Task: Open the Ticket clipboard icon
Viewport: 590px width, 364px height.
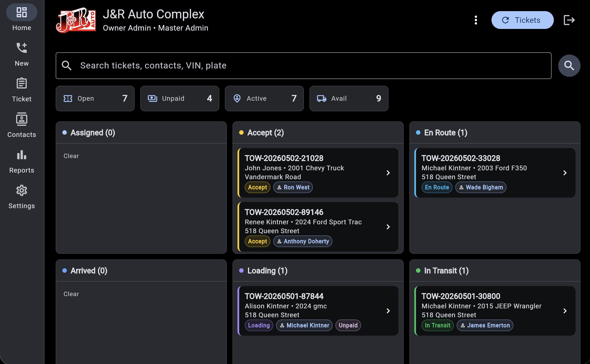Action: click(22, 83)
